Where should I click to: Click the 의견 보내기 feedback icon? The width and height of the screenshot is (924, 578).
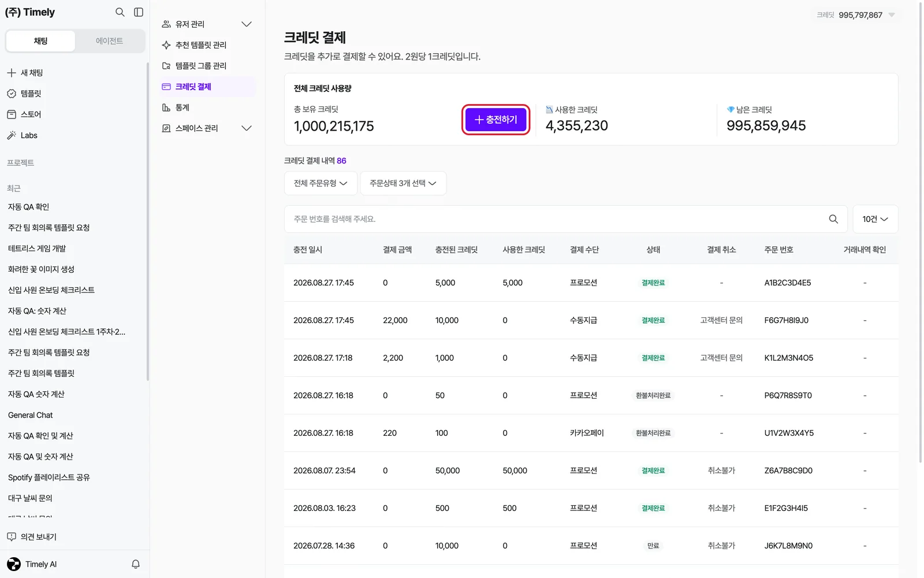(12, 537)
